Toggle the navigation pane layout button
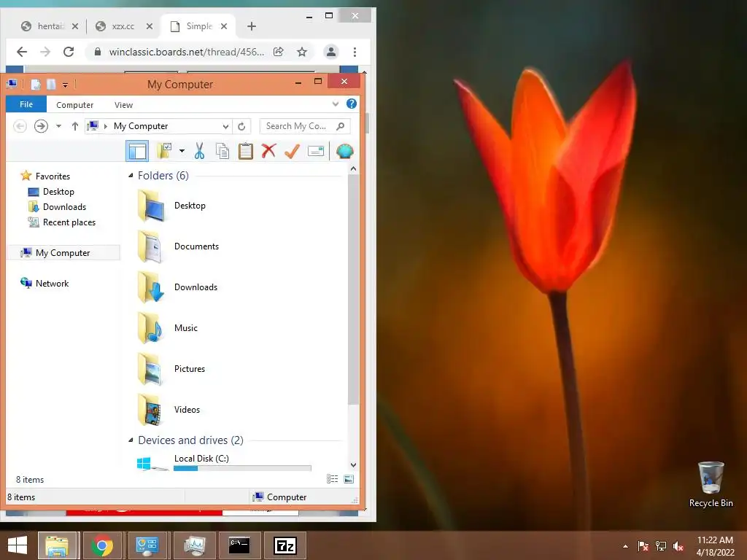 pyautogui.click(x=137, y=152)
